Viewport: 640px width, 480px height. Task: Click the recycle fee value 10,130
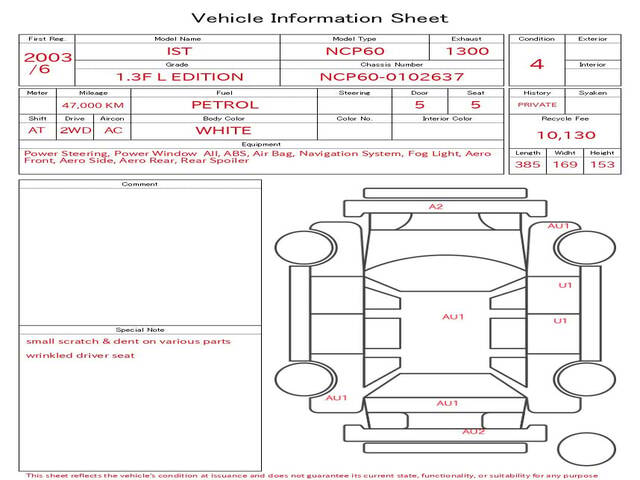pos(565,135)
